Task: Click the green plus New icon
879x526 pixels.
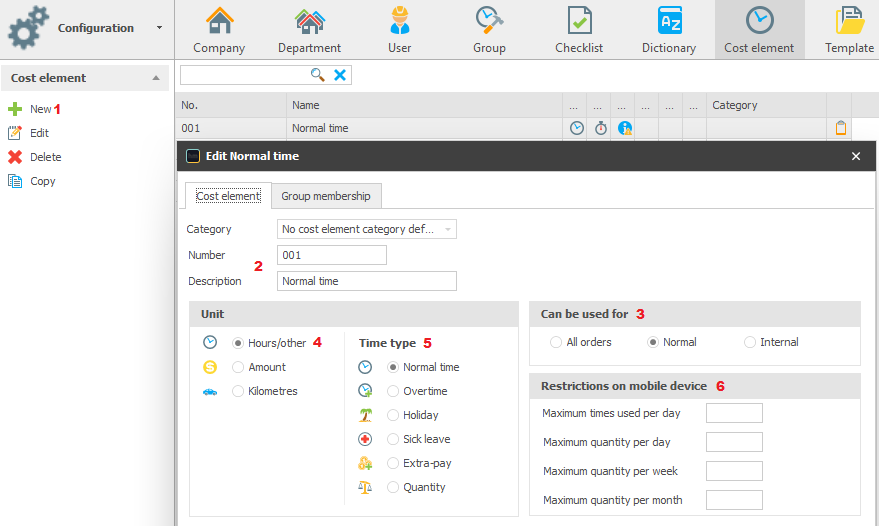Action: click(x=15, y=109)
